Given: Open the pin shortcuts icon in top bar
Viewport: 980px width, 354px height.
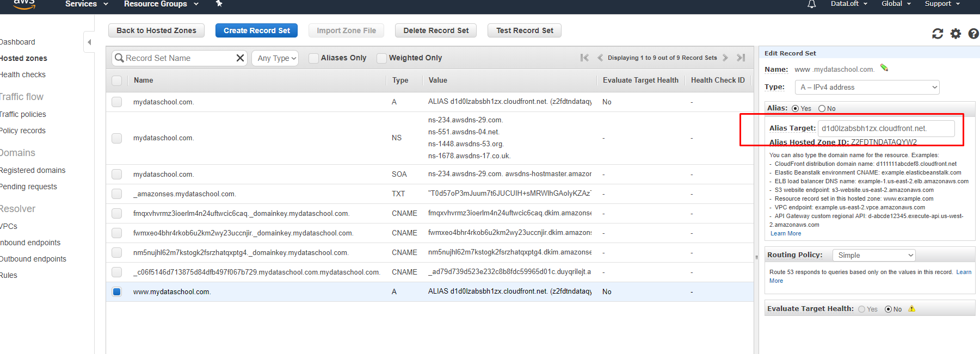Looking at the screenshot, I should point(219,4).
